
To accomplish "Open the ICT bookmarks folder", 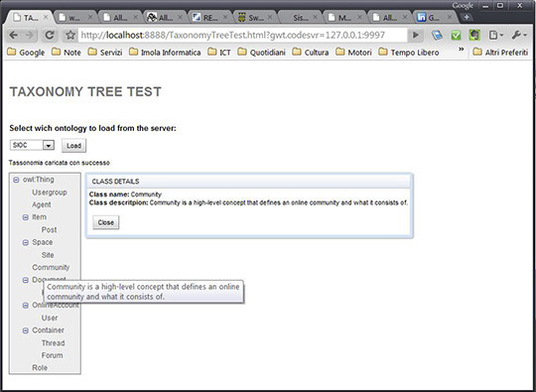I will 219,53.
